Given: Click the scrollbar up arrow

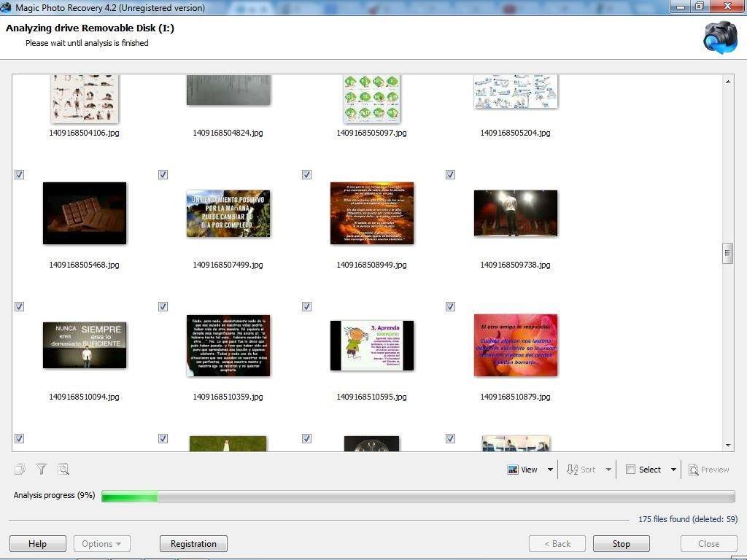Looking at the screenshot, I should (727, 82).
